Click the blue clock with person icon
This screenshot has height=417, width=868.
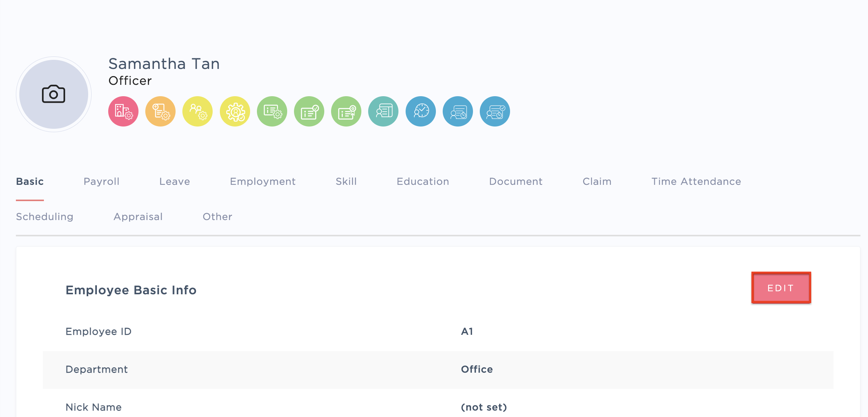point(421,111)
